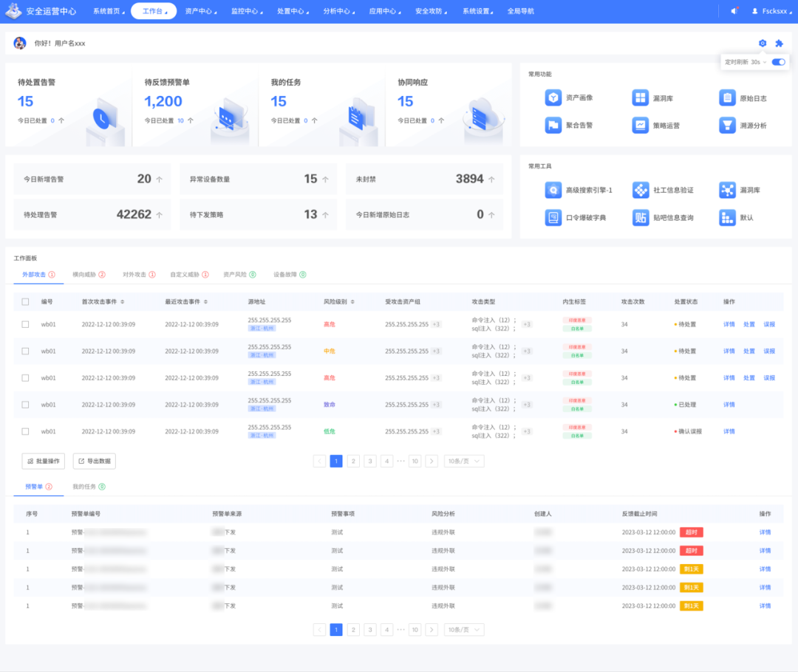Viewport: 798px width, 672px height.
Task: Switch to the 横向威胁 tab
Action: (x=89, y=275)
